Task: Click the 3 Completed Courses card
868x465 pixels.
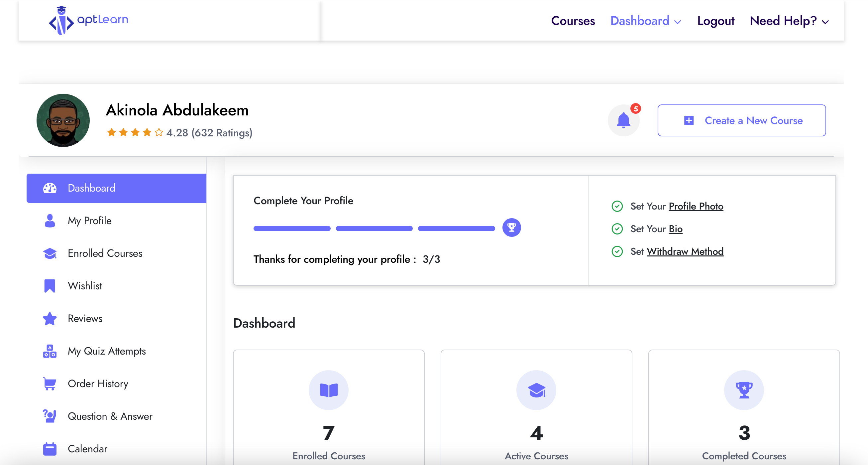Action: (744, 407)
